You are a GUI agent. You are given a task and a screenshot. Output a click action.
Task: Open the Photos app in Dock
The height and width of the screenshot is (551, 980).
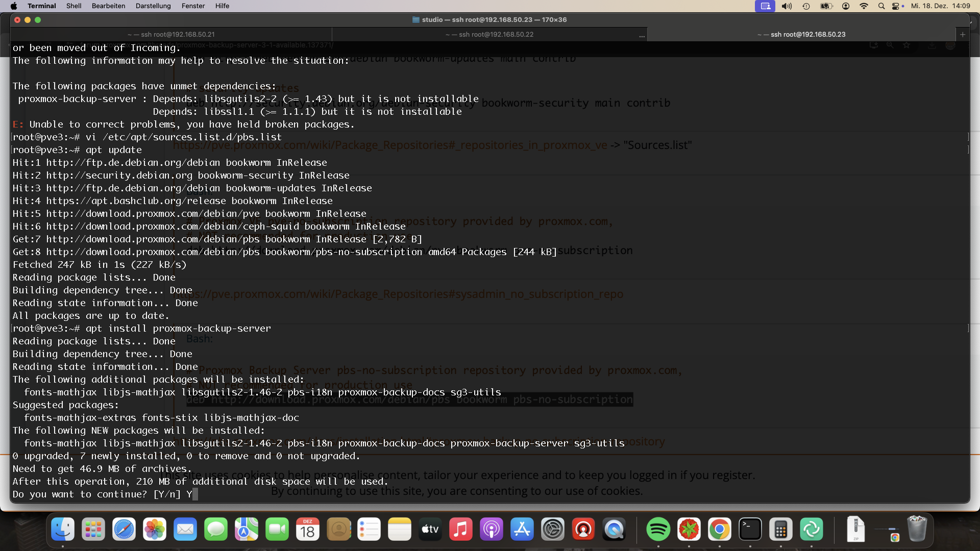(155, 529)
